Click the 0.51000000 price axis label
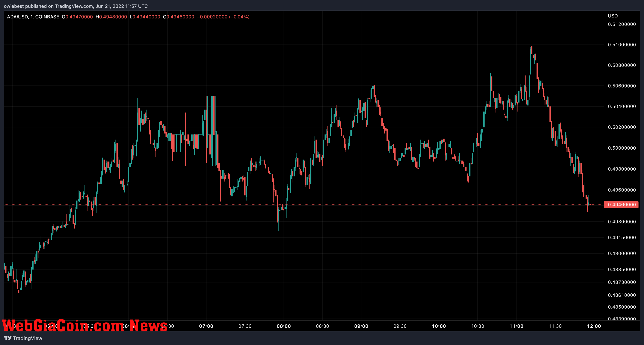 (622, 45)
